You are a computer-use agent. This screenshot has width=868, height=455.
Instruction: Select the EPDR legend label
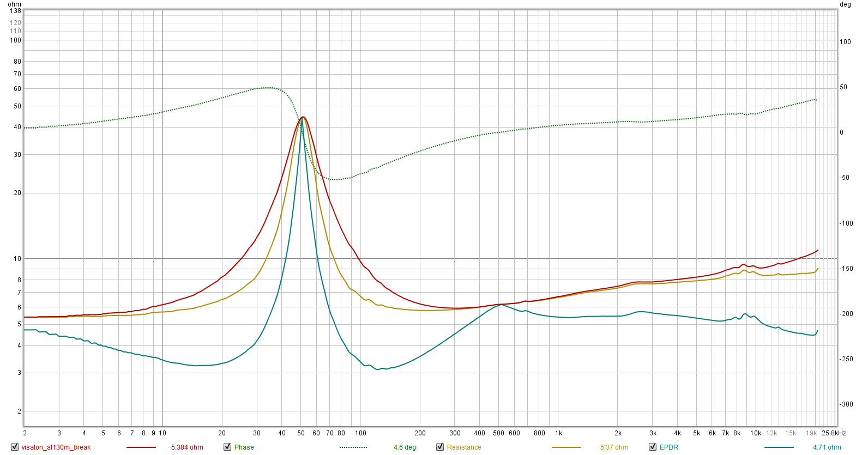669,447
